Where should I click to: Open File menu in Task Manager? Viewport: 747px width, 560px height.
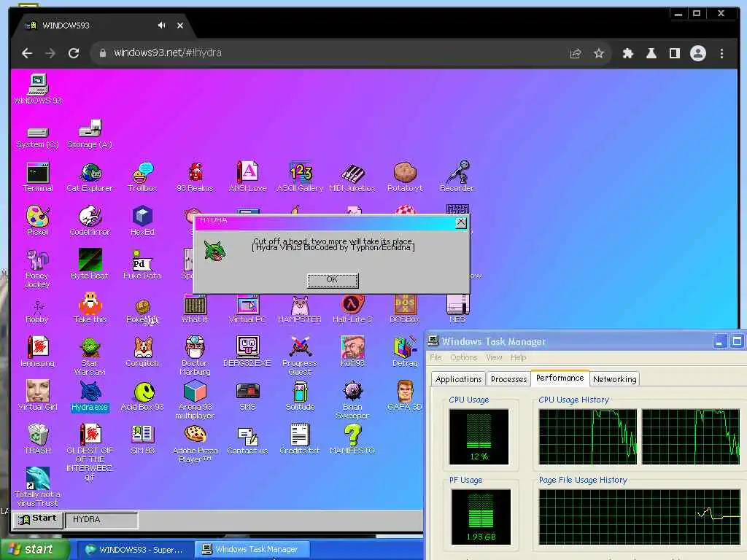[436, 357]
